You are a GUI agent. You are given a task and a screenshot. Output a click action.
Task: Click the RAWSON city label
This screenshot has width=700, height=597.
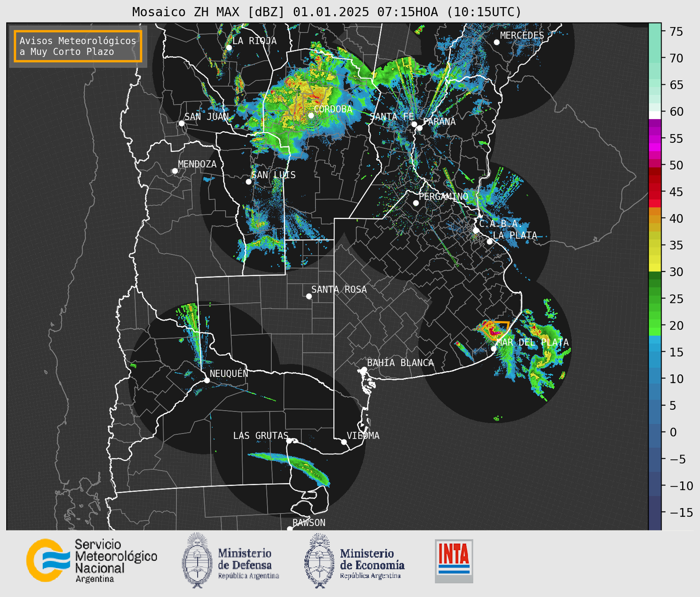[309, 523]
